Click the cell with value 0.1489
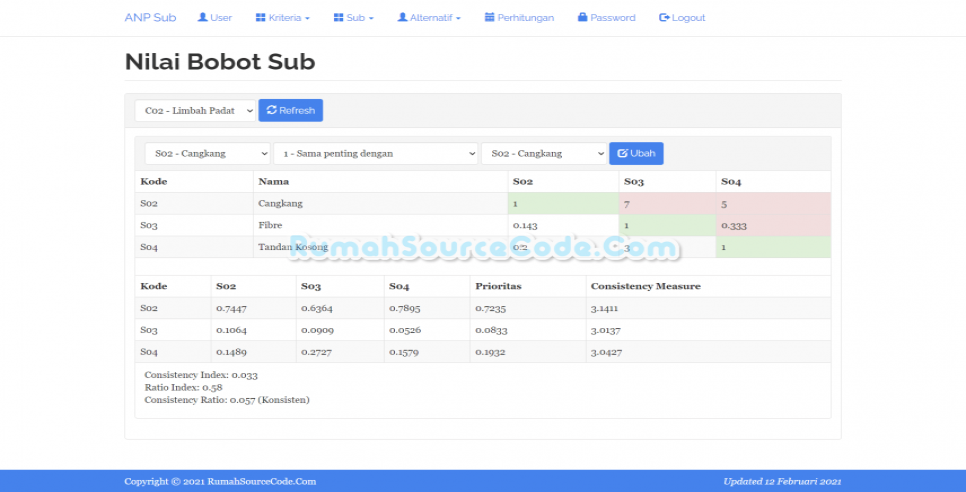Viewport: 966px width, 492px height. [x=253, y=352]
